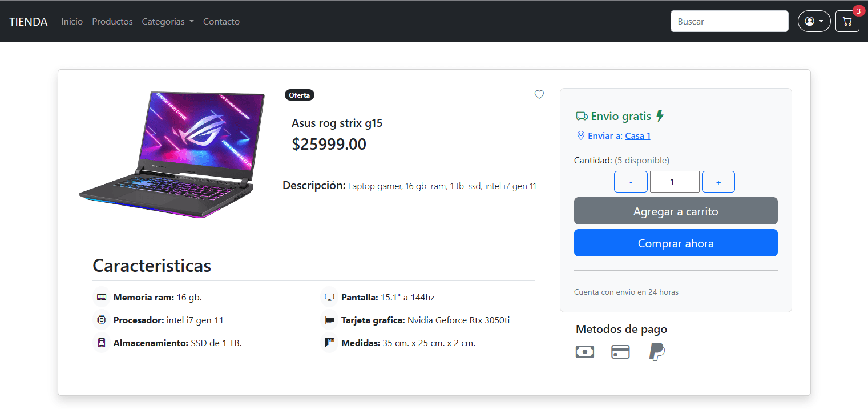
Task: Click the Memoria ram chip icon
Action: [102, 298]
